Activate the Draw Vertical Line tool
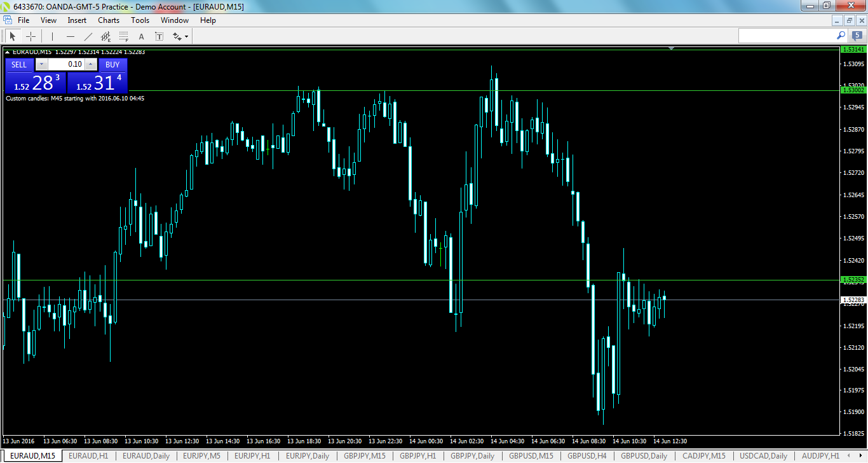Screen dimensions: 868x463 click(x=51, y=36)
